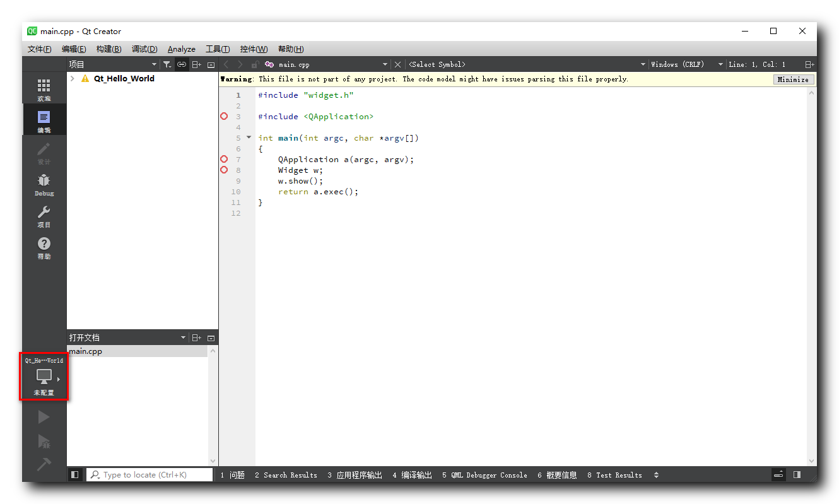Image resolution: width=839 pixels, height=504 pixels.
Task: Expand the Qt_Hello_World project tree
Action: [73, 79]
